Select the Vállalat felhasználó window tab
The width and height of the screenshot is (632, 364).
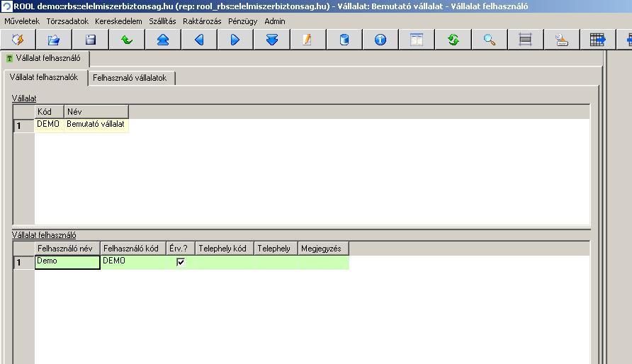pos(45,58)
